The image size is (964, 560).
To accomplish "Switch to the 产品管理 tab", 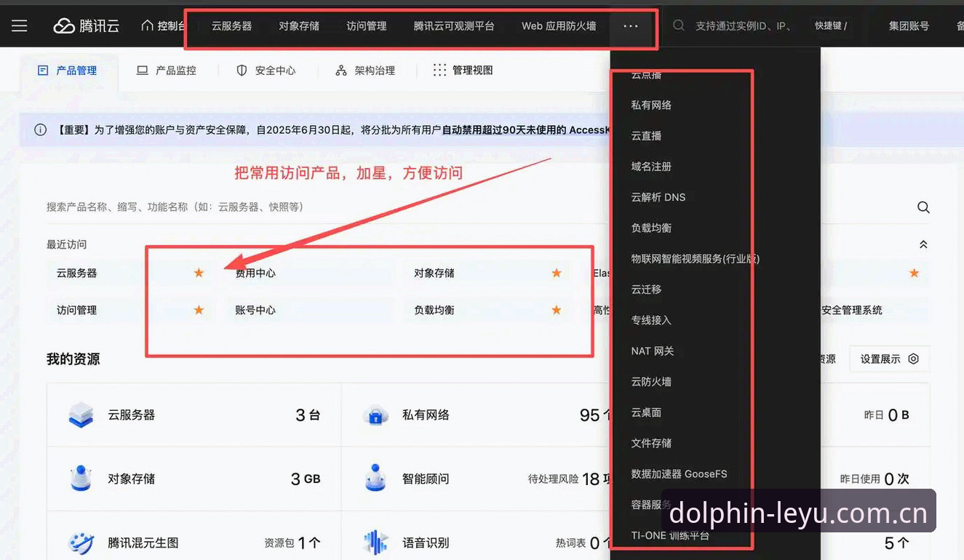I will [x=67, y=71].
